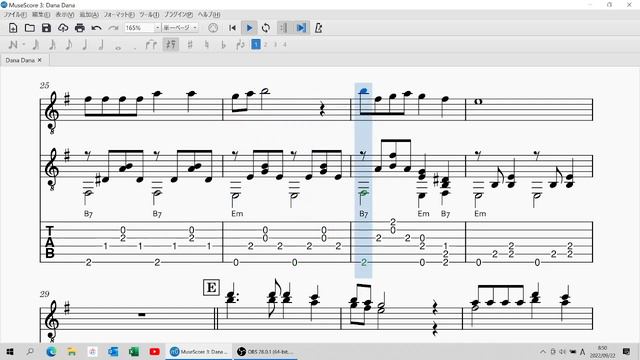The image size is (640, 360).
Task: Toggle loop playback
Action: [x=266, y=28]
